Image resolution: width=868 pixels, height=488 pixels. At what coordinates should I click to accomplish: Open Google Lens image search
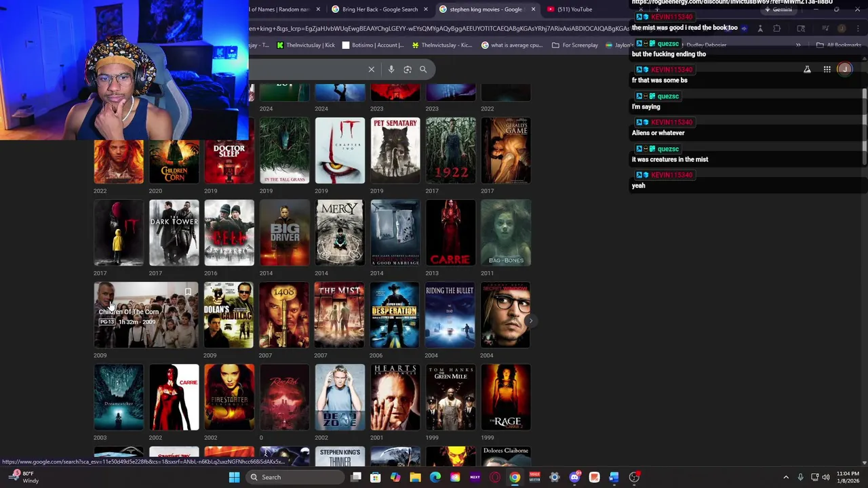[408, 69]
